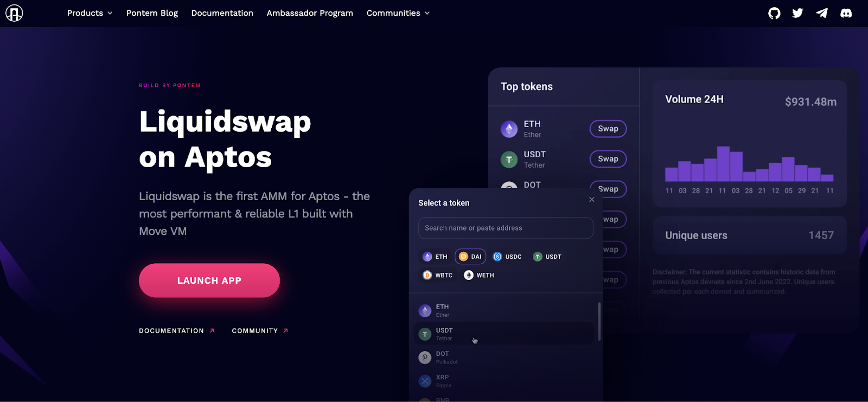
Task: Click the Pontem logo in the header
Action: pos(14,13)
